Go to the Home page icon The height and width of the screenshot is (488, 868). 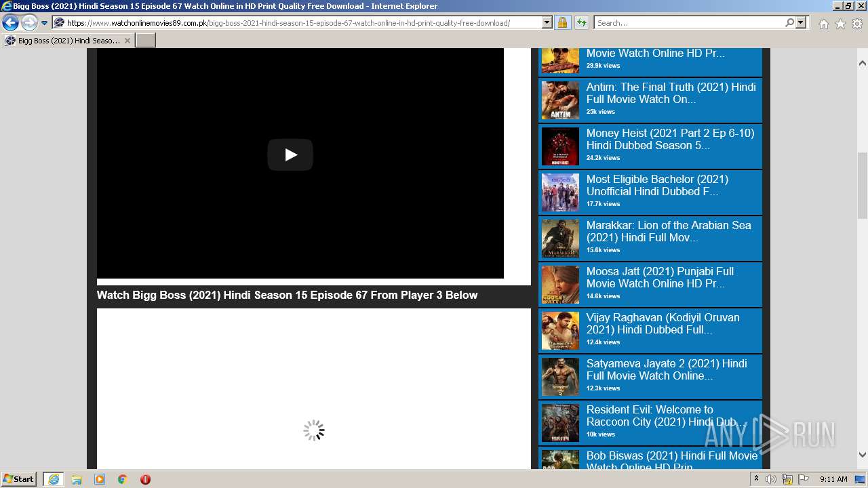tap(823, 24)
